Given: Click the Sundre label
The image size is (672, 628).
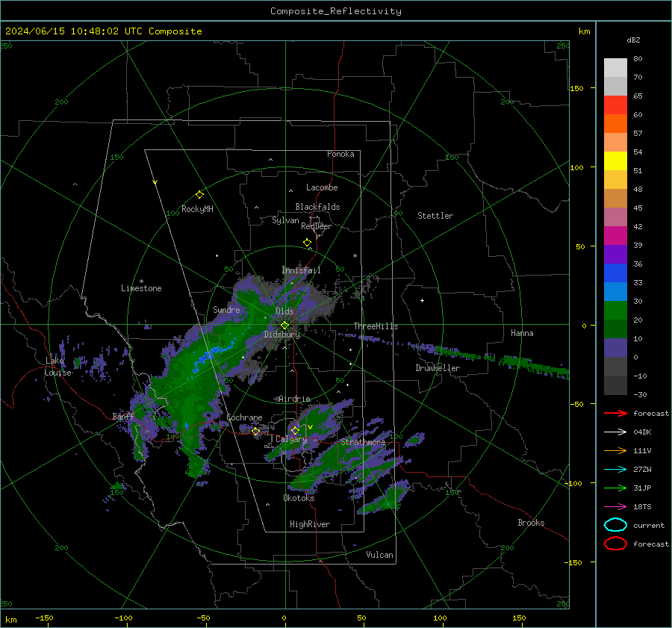Looking at the screenshot, I should tap(227, 310).
